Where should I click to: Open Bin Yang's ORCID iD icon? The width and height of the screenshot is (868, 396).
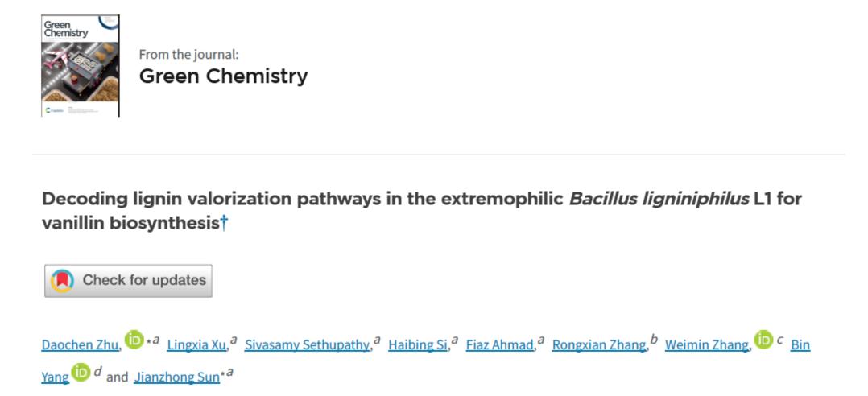(81, 372)
